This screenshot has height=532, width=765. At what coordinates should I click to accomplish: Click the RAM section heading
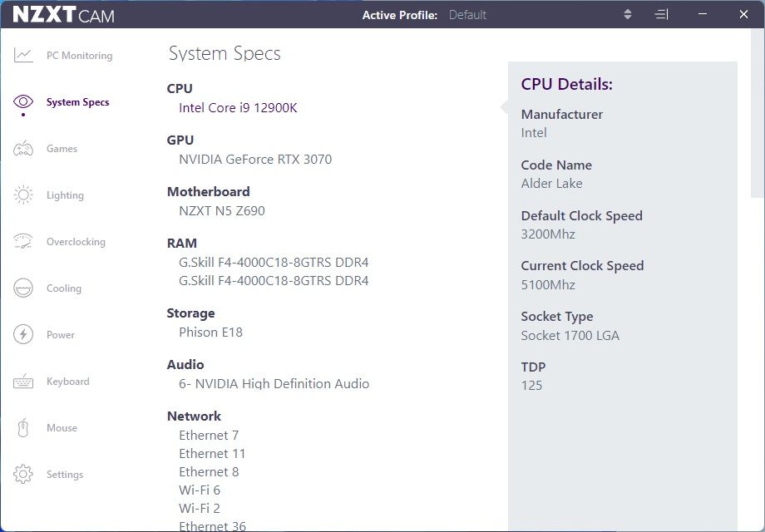click(182, 243)
